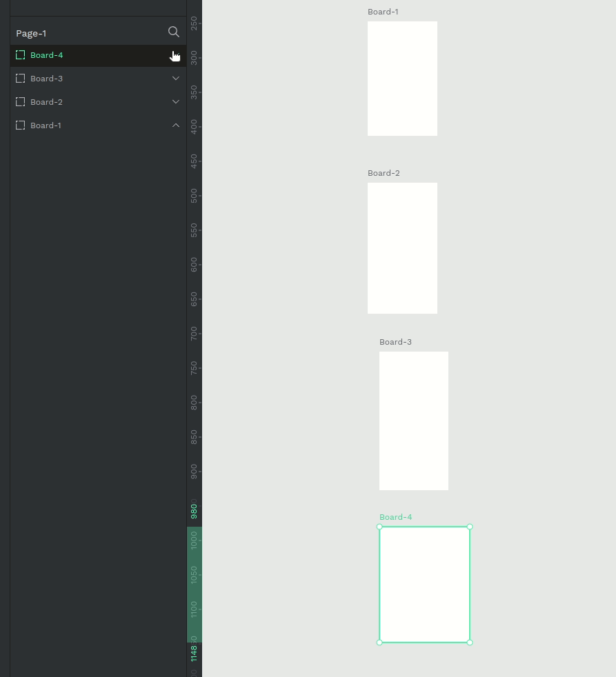Screen dimensions: 616x677
Task: Expand Board-3 in the layers list
Action: coord(176,78)
